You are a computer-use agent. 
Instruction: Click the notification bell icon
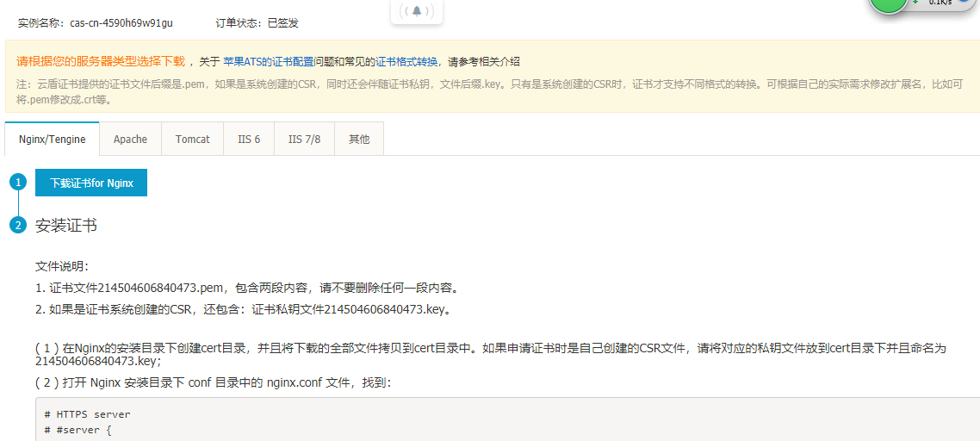click(417, 11)
